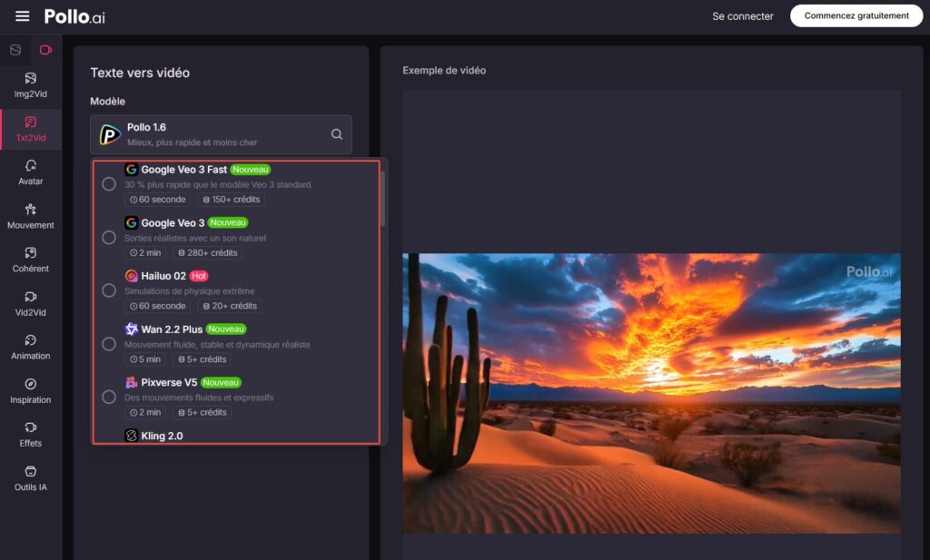Switch to the Txt2Vid tab

coord(30,129)
